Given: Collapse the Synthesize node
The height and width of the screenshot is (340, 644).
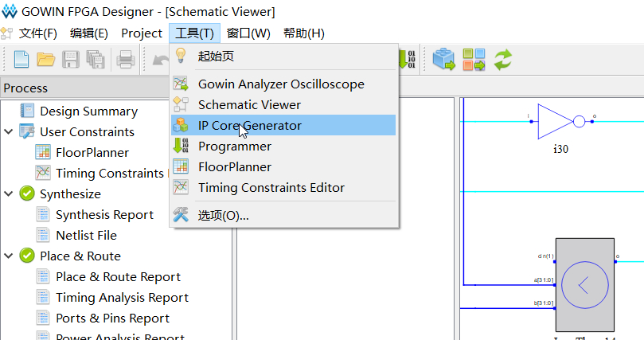Looking at the screenshot, I should (x=9, y=193).
